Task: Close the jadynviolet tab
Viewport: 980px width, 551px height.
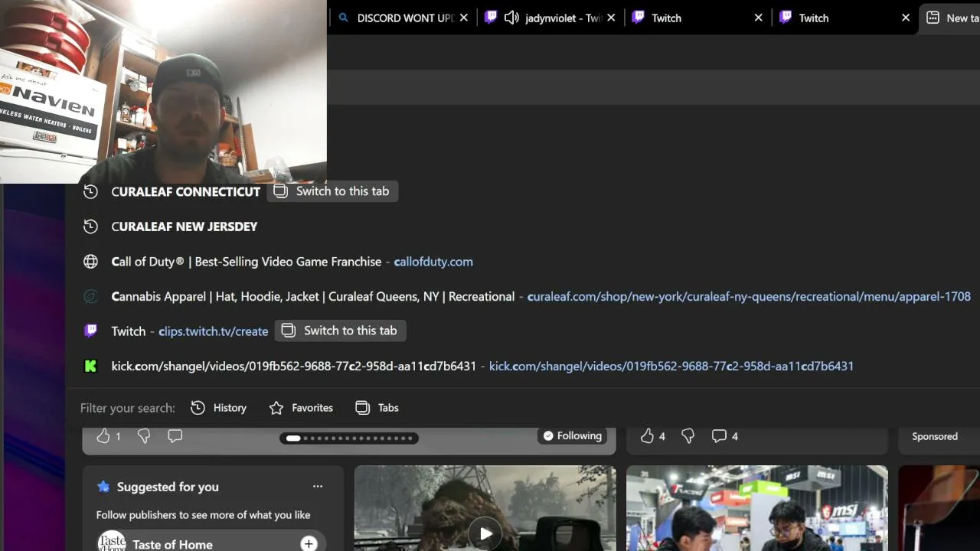Action: tap(611, 18)
